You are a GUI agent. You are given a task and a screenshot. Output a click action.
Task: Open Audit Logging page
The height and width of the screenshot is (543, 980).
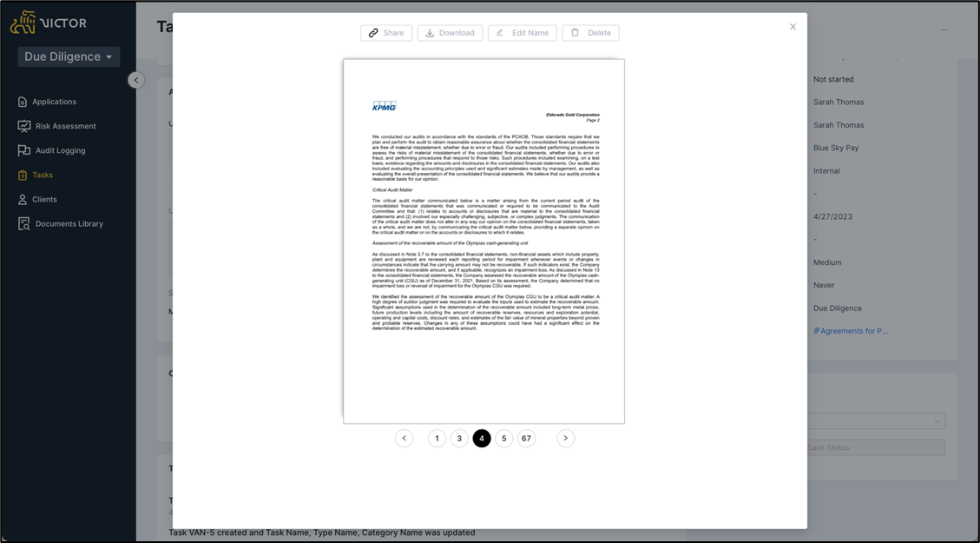[60, 150]
